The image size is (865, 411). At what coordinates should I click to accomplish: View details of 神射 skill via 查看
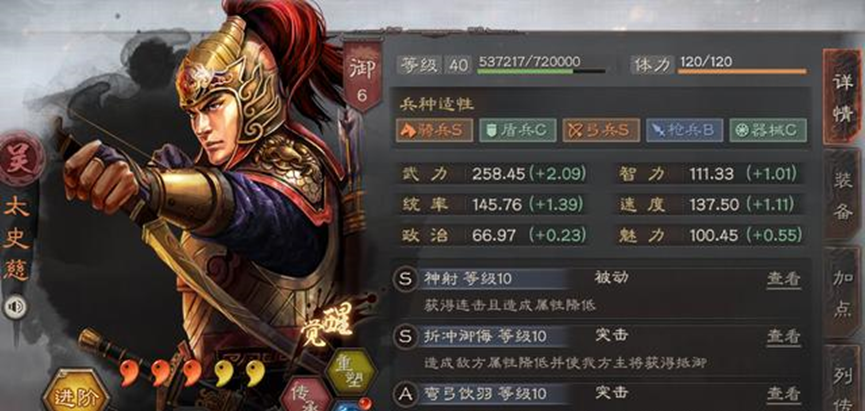click(x=783, y=279)
